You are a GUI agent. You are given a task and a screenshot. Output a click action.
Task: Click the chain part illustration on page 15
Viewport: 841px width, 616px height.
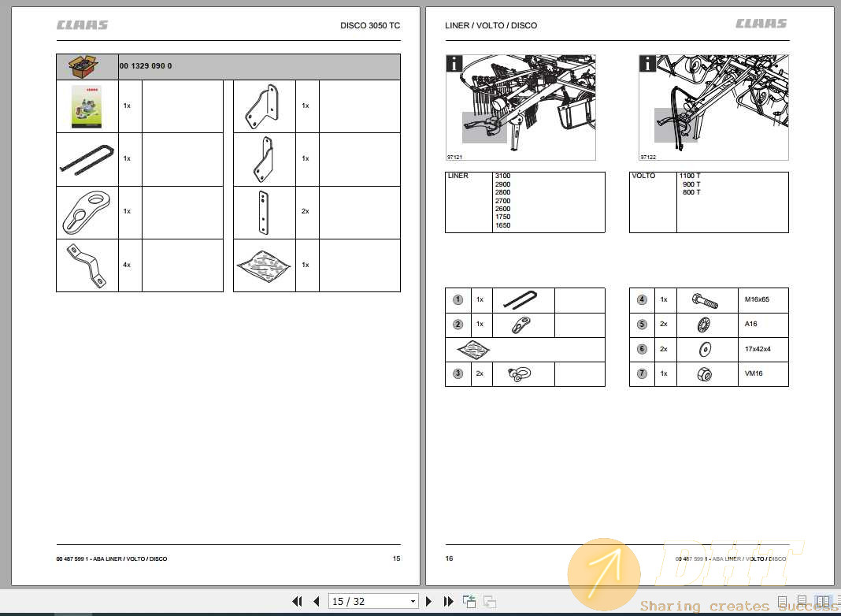(x=87, y=159)
